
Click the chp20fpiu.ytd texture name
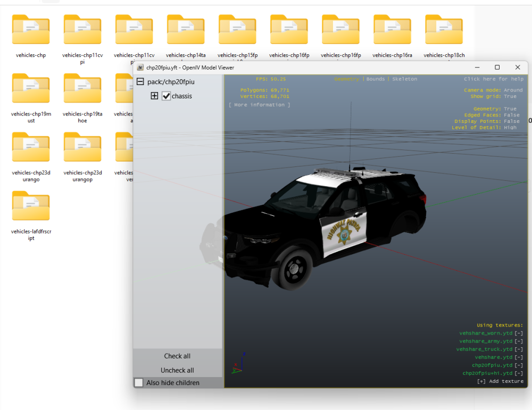[x=492, y=365]
